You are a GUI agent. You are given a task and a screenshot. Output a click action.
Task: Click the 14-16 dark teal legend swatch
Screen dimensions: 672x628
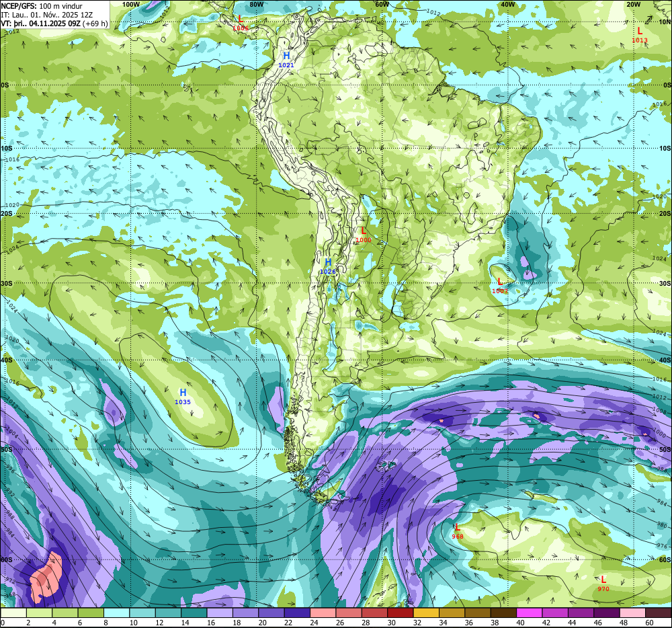point(194,613)
